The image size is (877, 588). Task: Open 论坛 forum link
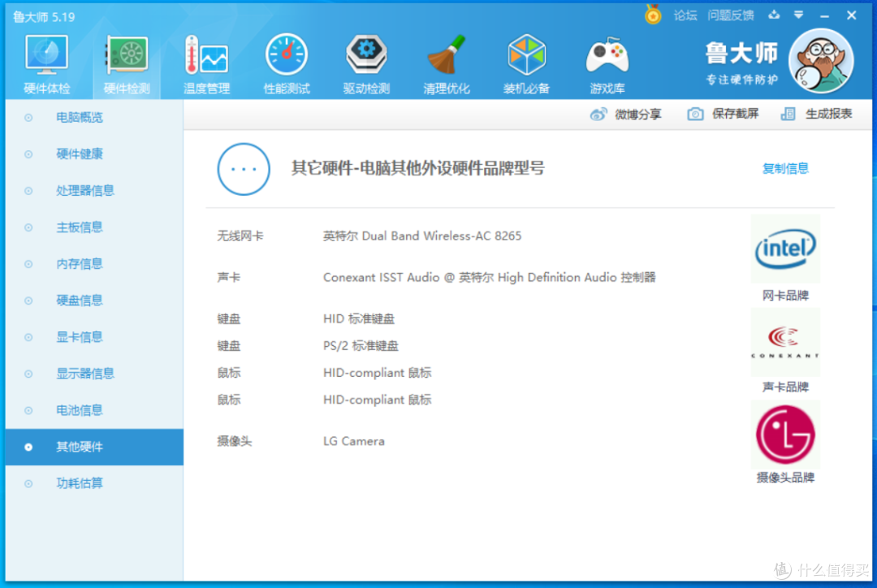(685, 15)
